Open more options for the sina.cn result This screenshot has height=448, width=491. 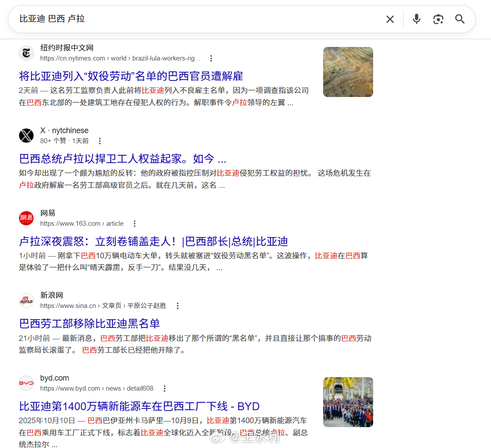(x=177, y=306)
